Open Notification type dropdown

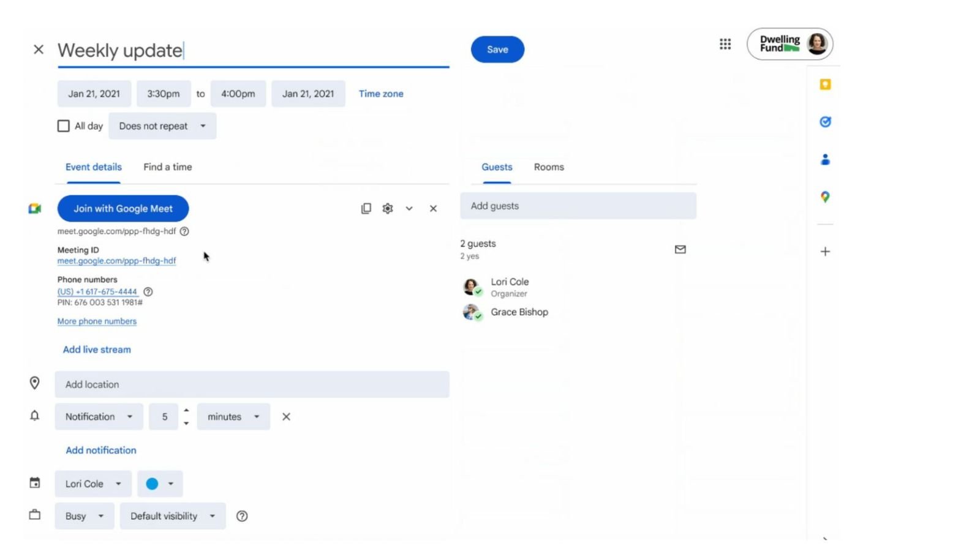[99, 417]
